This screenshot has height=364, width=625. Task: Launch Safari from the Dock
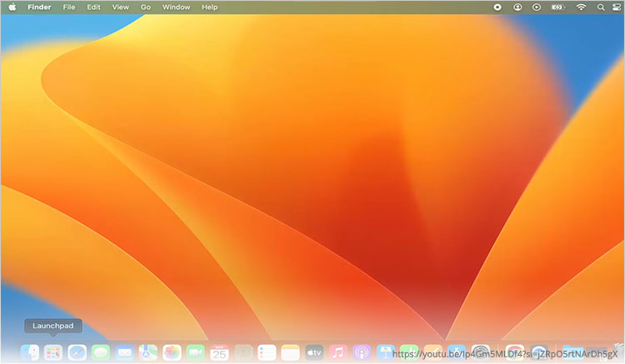pos(77,352)
